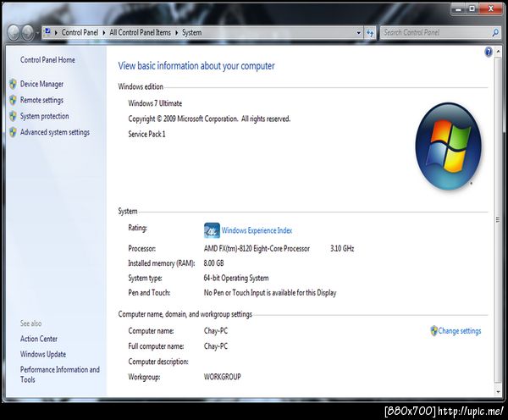Click Computer name value Chay-PC

tap(216, 331)
